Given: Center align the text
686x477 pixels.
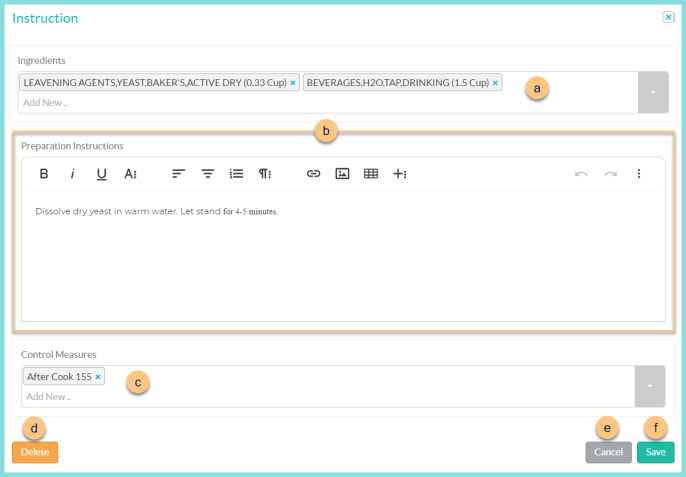Looking at the screenshot, I should [x=207, y=174].
